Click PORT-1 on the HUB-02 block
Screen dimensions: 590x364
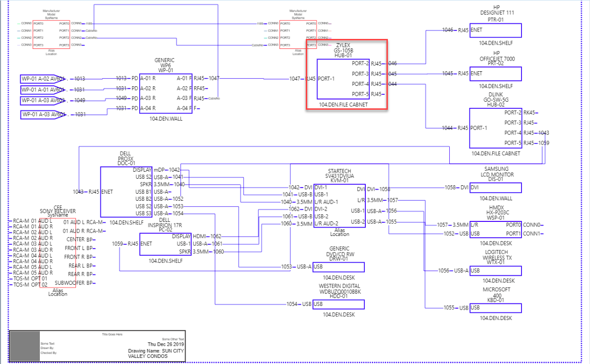[x=480, y=128]
